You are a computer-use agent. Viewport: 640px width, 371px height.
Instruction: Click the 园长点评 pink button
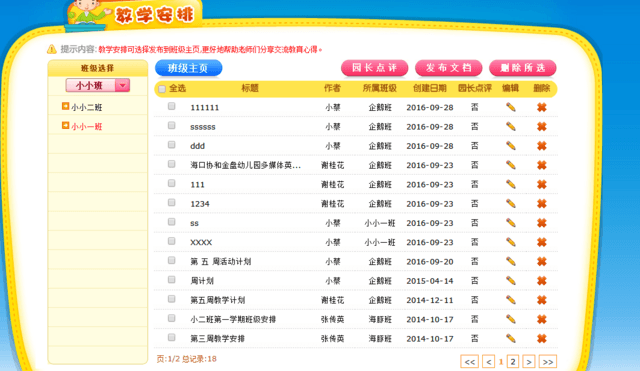pyautogui.click(x=375, y=68)
